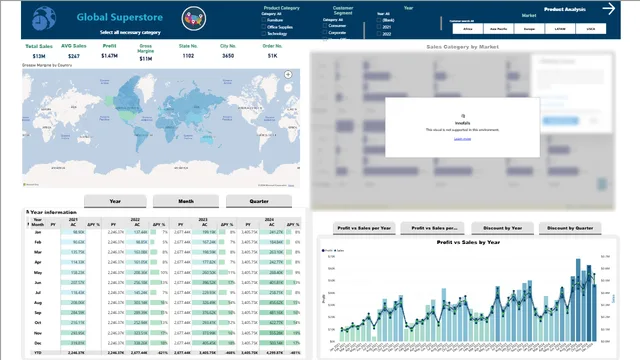Select the Oct row in the table
This screenshot has height=360, width=640.
[166, 322]
